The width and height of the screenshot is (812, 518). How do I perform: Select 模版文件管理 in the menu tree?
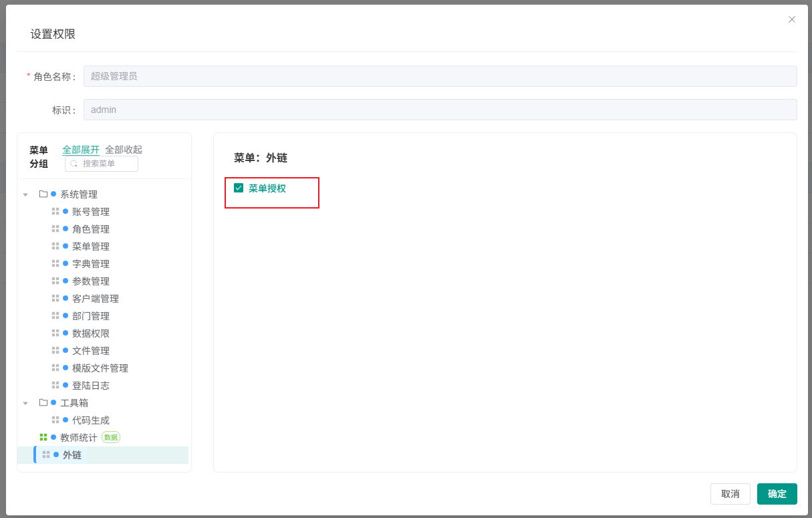point(100,368)
